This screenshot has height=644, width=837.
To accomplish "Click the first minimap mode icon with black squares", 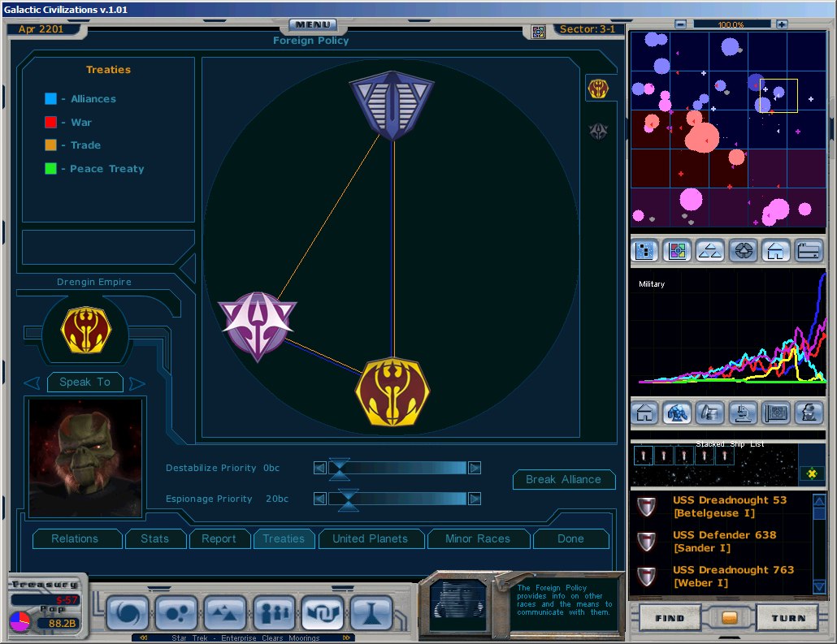I will click(x=644, y=250).
